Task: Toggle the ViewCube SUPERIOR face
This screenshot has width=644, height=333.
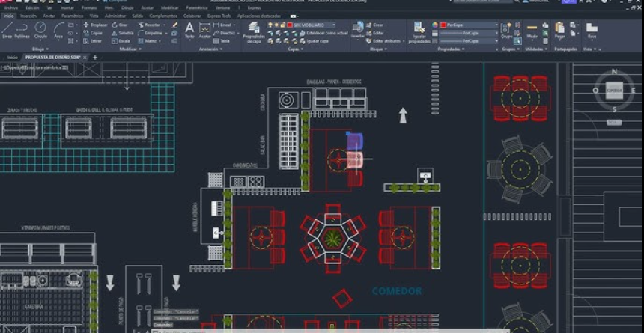Action: pos(614,90)
